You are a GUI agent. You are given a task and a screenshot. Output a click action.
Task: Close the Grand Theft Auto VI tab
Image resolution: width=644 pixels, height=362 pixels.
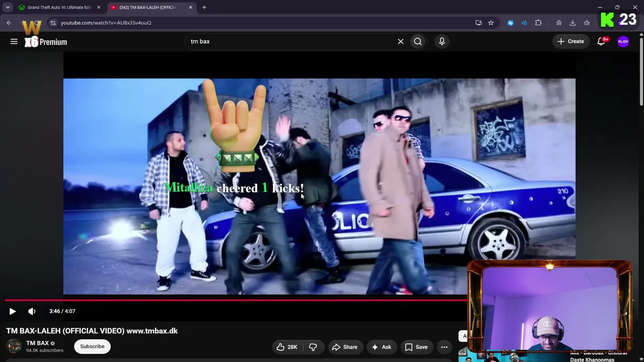click(99, 8)
